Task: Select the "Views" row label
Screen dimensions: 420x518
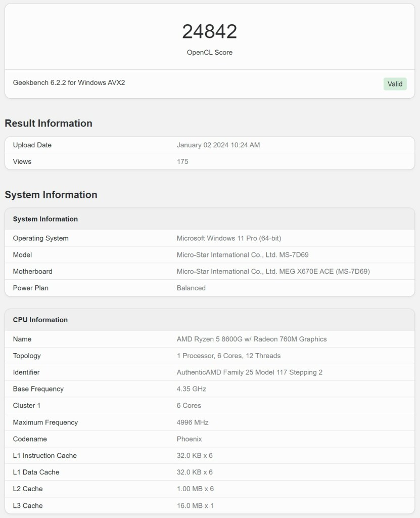Action: [x=22, y=161]
